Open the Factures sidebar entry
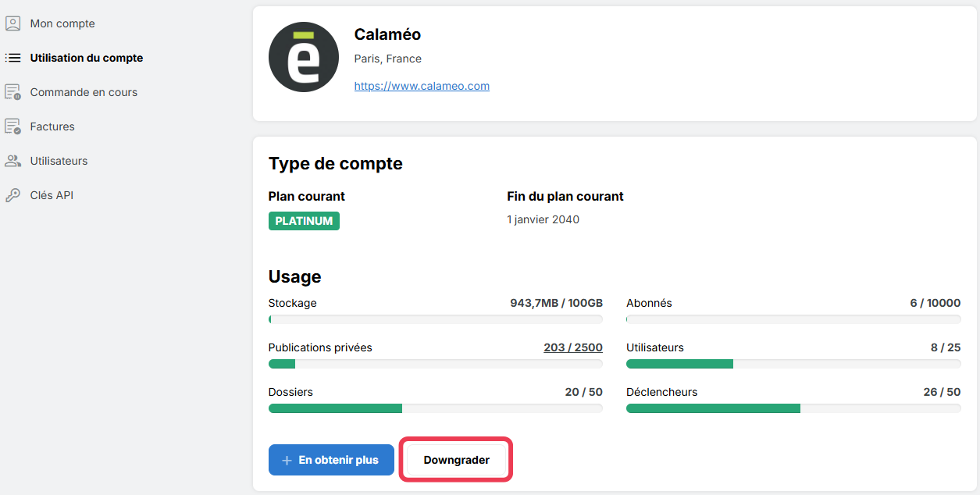Image resolution: width=980 pixels, height=495 pixels. pyautogui.click(x=52, y=126)
